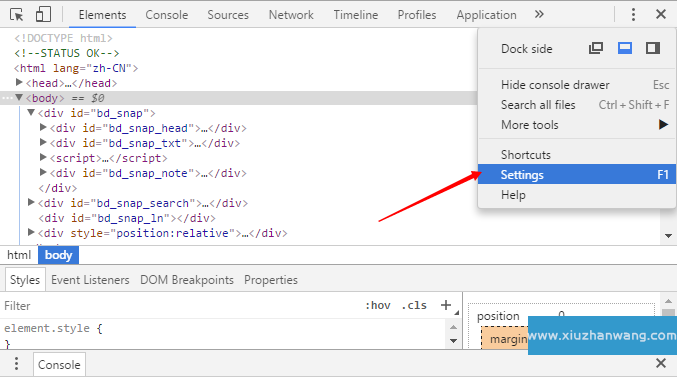Expand the bd_snap_head div

click(x=43, y=127)
